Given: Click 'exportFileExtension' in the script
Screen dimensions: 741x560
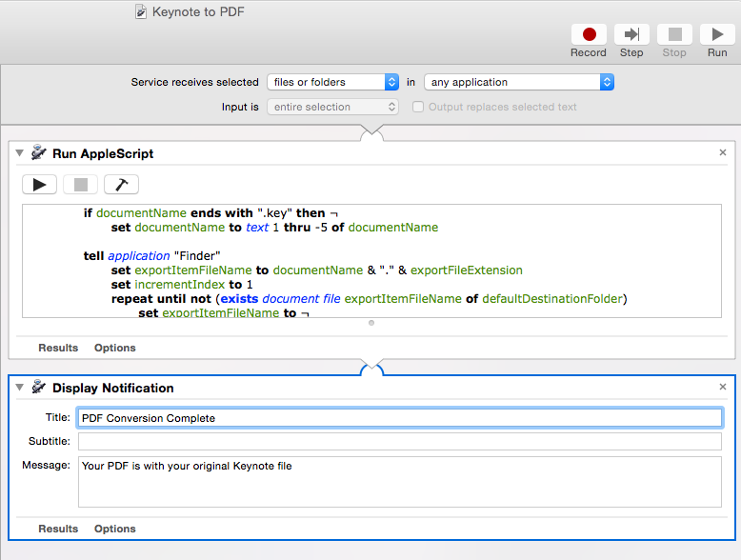Looking at the screenshot, I should (x=467, y=270).
